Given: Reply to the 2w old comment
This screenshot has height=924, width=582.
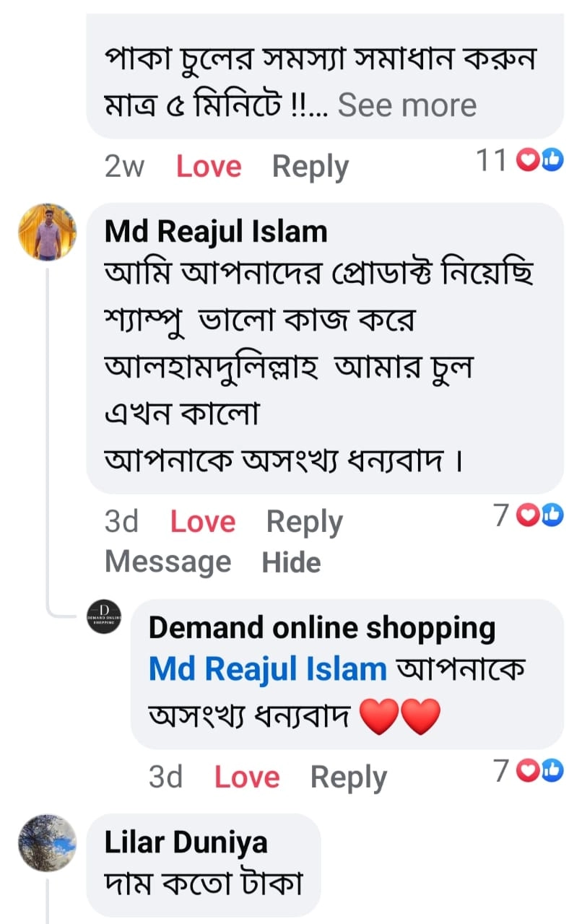Looking at the screenshot, I should point(310,167).
